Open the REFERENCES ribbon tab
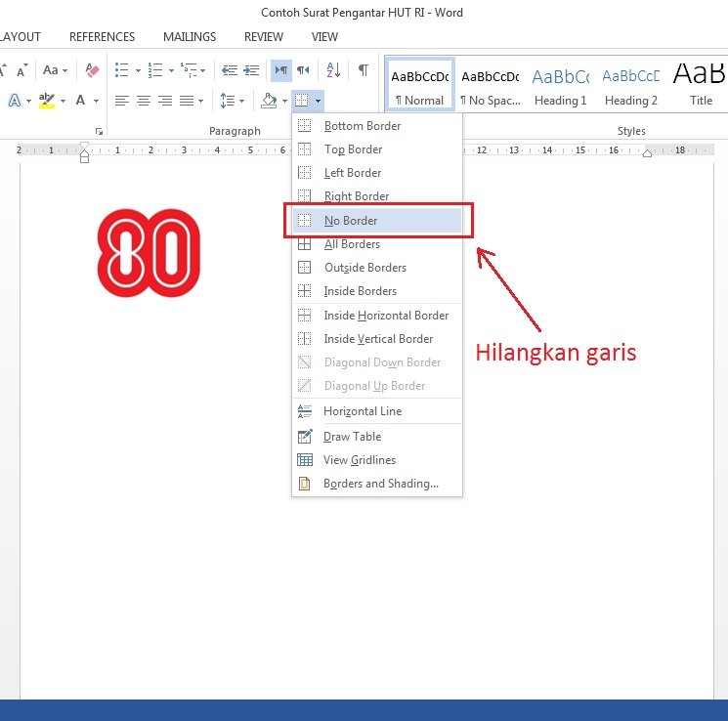The image size is (728, 721). tap(102, 37)
